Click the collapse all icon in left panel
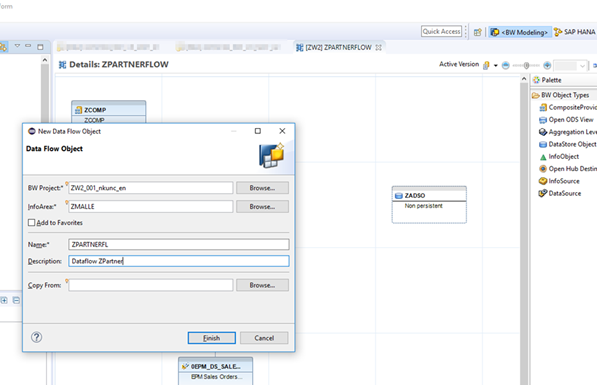Viewport: 597px width, 385px height. click(x=16, y=300)
